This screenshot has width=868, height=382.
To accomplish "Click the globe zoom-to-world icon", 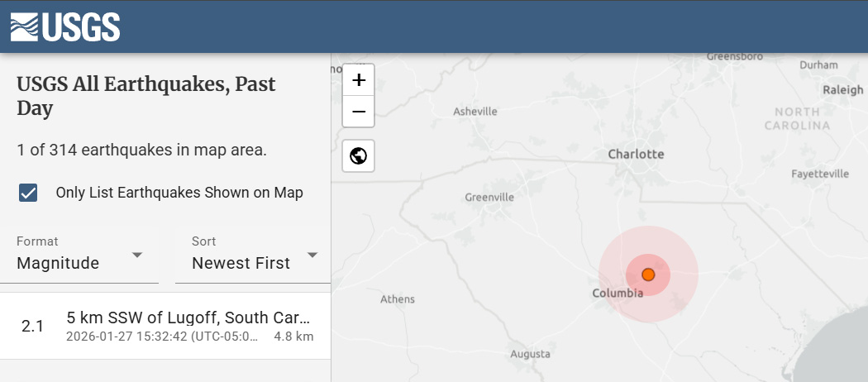I will (x=358, y=155).
